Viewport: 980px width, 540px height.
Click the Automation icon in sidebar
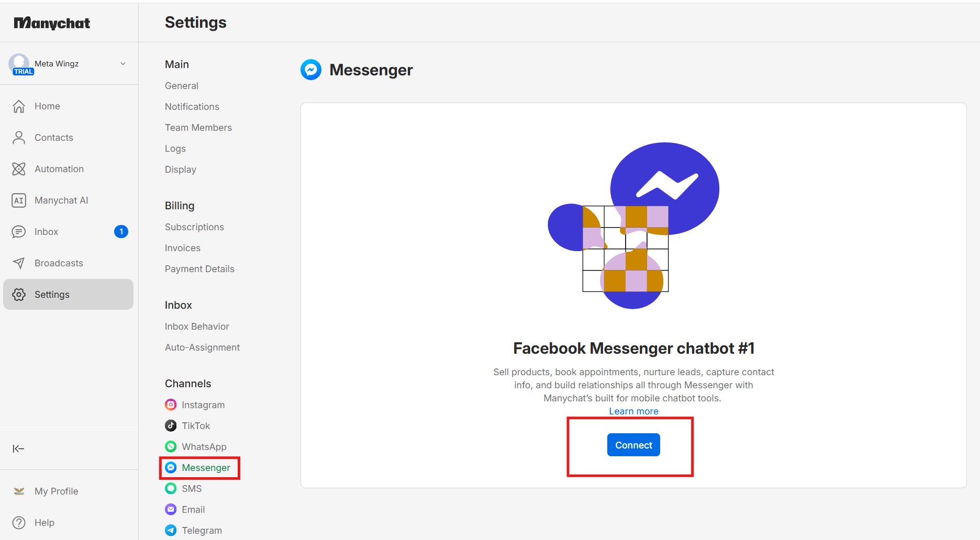point(19,169)
